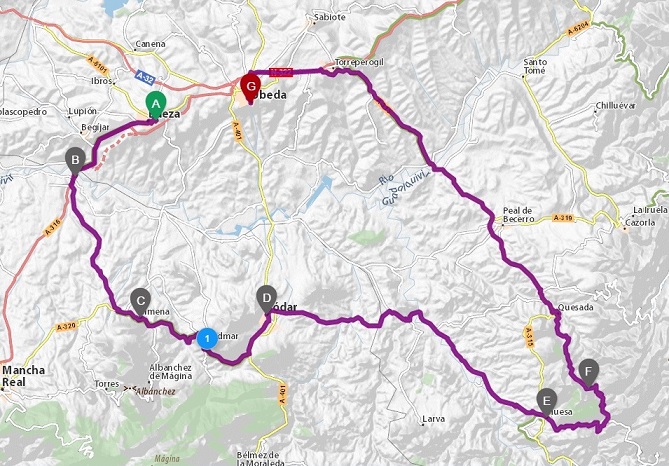This screenshot has height=466, width=669.
Task: Select waypoint marker C near Jimena
Action: [140, 302]
